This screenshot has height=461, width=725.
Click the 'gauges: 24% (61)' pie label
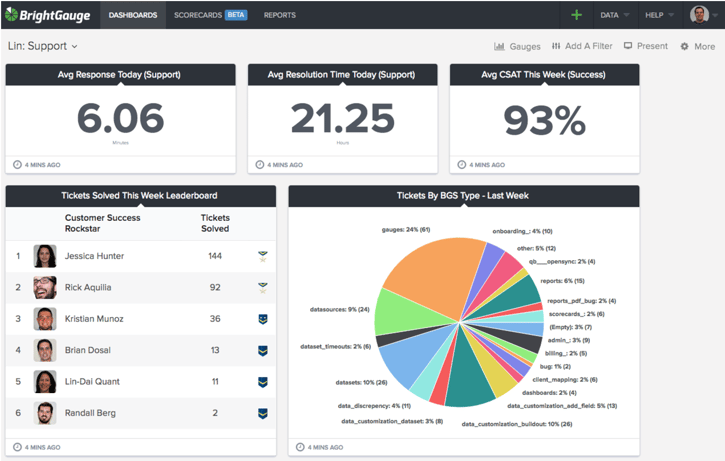click(x=406, y=230)
